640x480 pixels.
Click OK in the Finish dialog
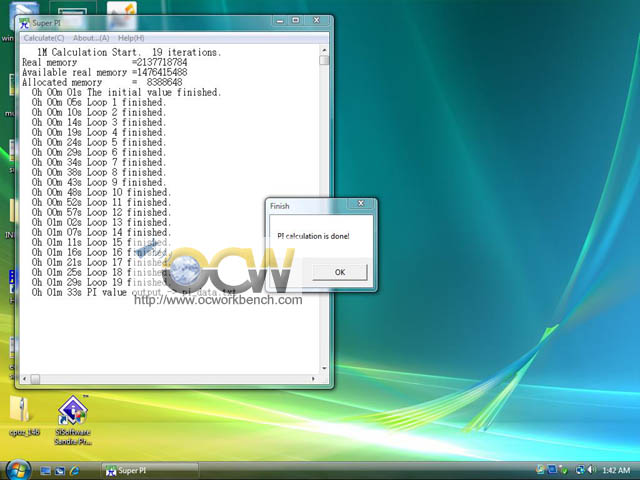click(340, 272)
